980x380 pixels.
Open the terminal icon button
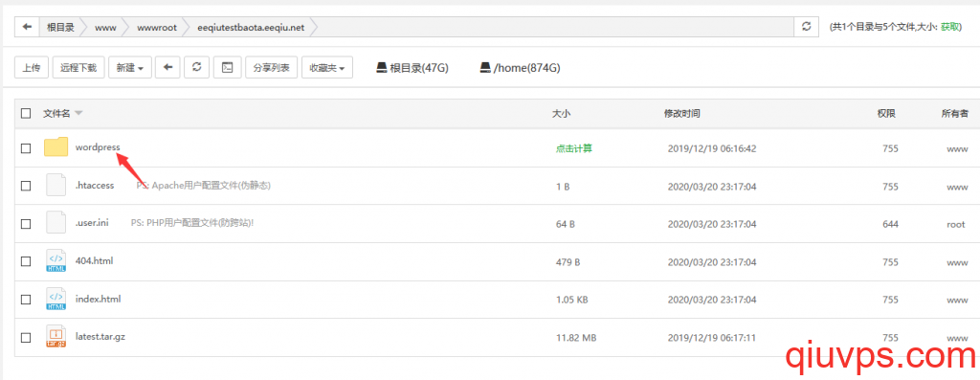pos(228,68)
